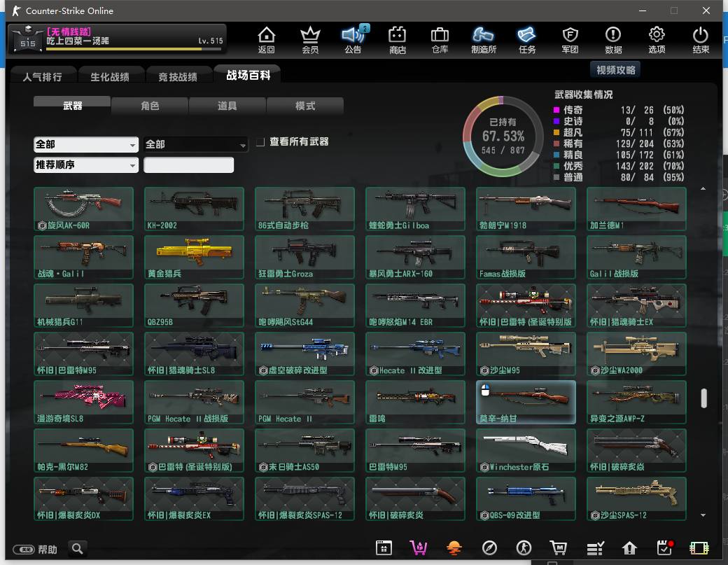Click the weapon search input field

pyautogui.click(x=188, y=165)
